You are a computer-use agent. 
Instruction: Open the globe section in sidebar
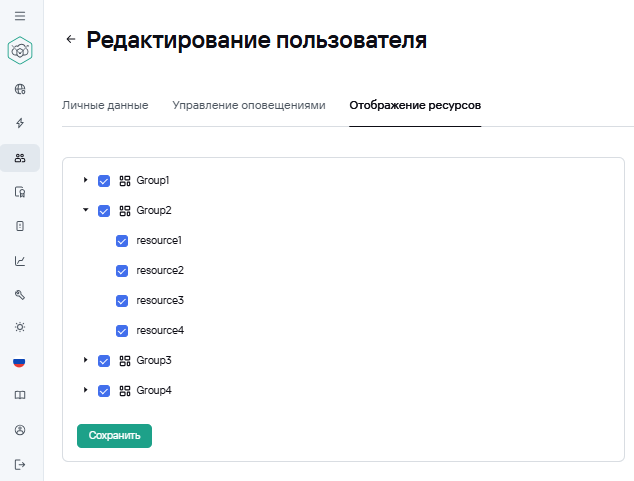(x=20, y=89)
